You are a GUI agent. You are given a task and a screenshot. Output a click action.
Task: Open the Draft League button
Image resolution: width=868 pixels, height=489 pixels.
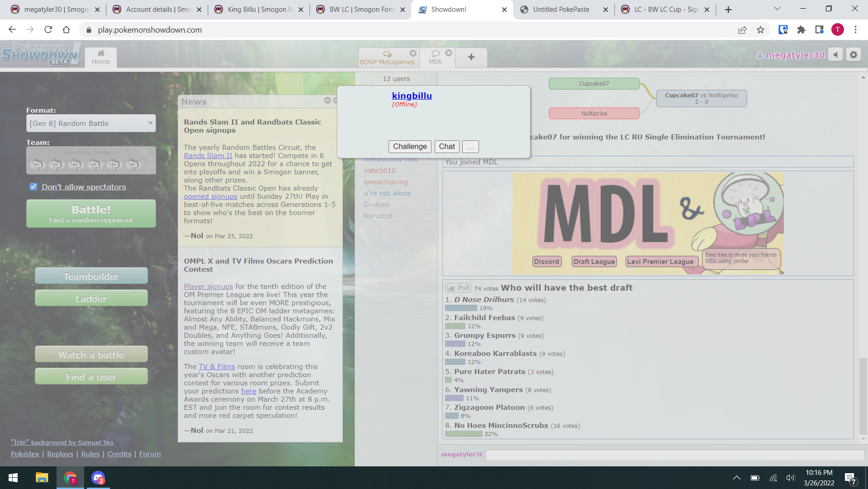pos(594,262)
